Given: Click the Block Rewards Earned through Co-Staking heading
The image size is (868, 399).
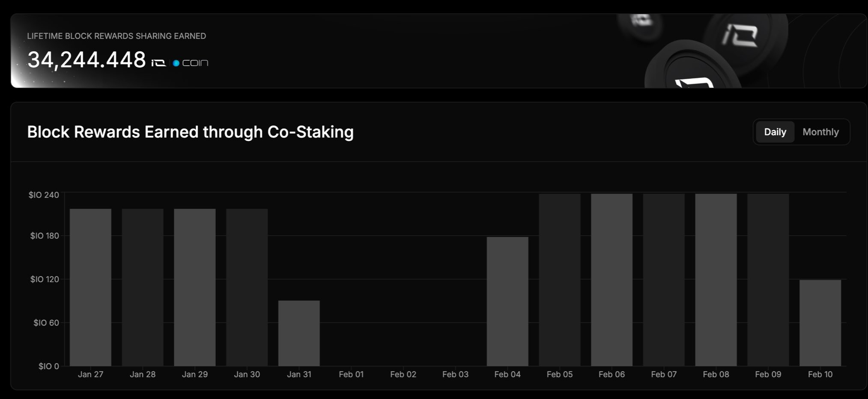Looking at the screenshot, I should coord(191,132).
